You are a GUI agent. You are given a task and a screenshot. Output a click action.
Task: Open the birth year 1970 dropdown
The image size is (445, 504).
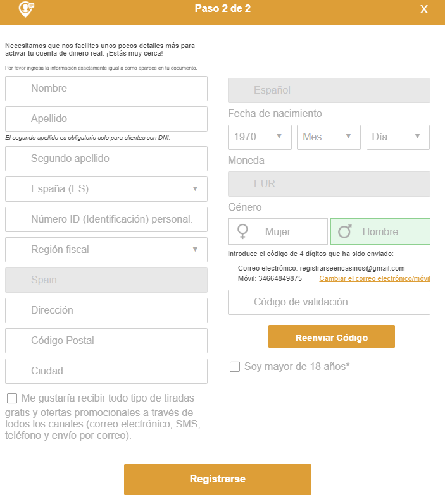(260, 137)
